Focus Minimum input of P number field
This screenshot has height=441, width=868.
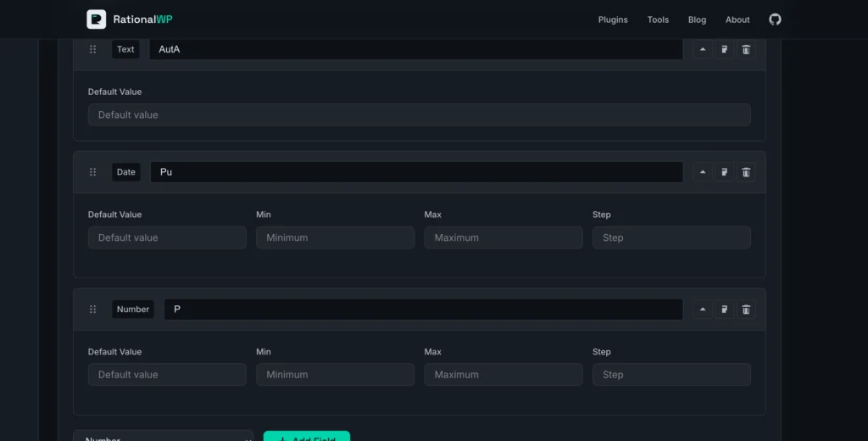point(335,375)
